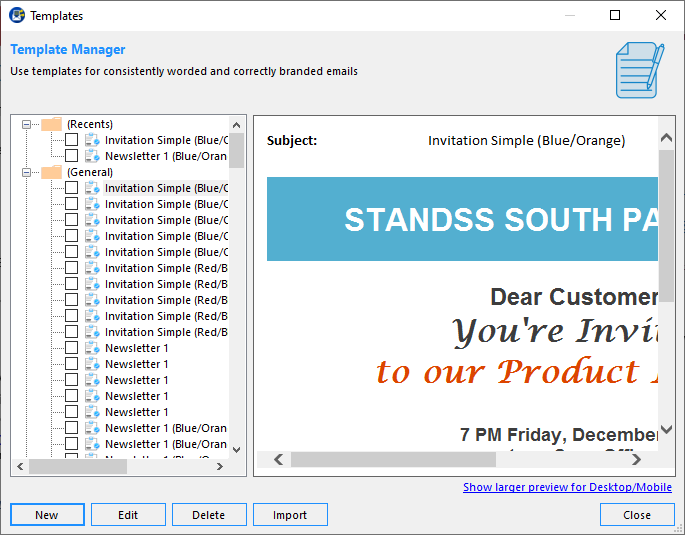Screen dimensions: 685x535
Task: Tick checkbox of first Invitation Simple (Red/B row
Action: coord(72,268)
